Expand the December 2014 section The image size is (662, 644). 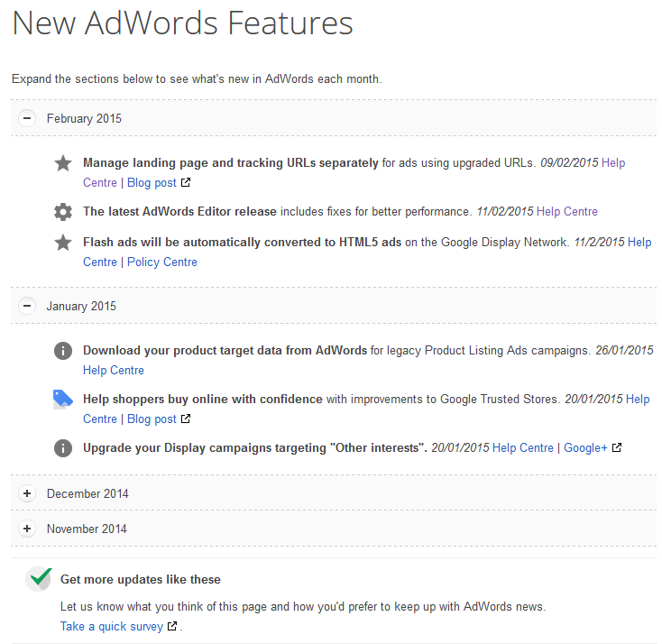pos(27,493)
